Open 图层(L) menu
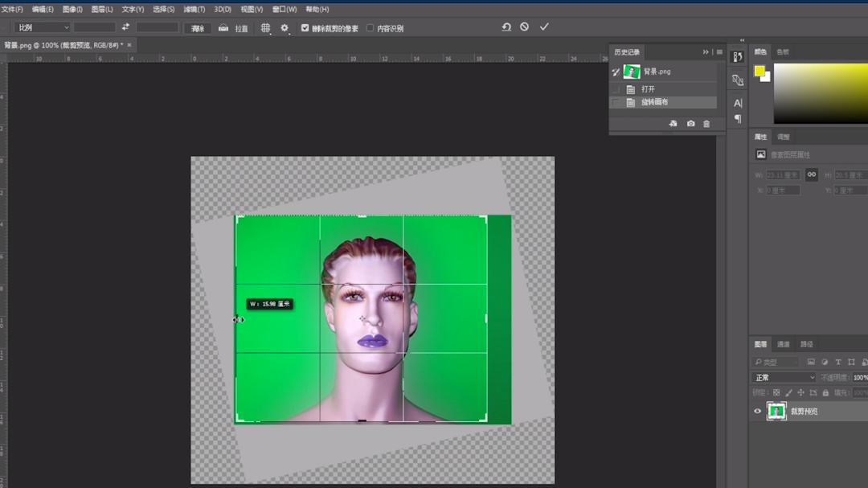 (x=102, y=10)
